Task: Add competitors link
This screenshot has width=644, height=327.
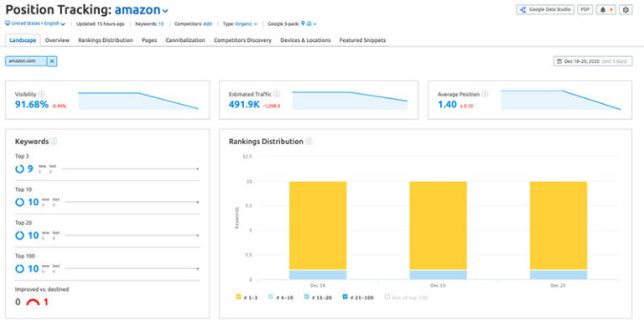Action: coord(208,24)
